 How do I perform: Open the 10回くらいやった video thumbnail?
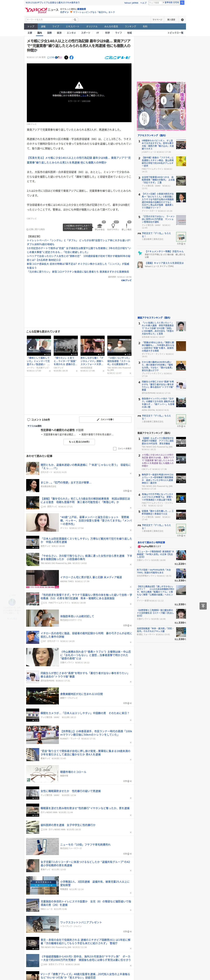click(x=119, y=346)
